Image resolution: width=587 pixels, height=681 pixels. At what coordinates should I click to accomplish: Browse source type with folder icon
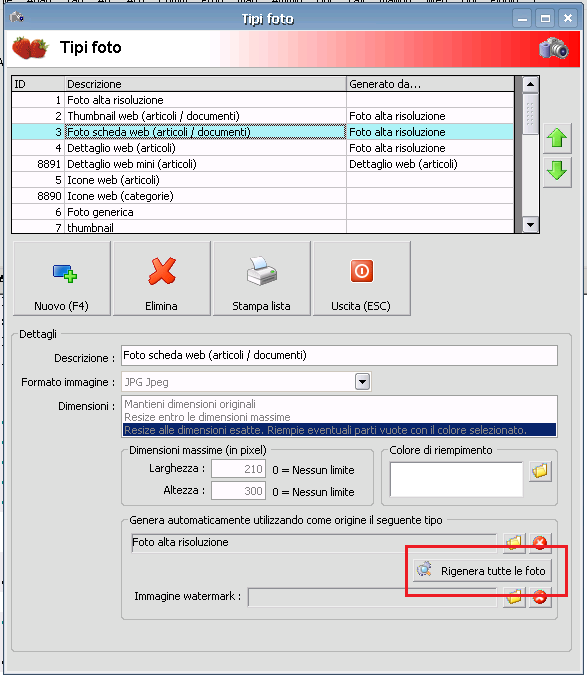click(514, 542)
